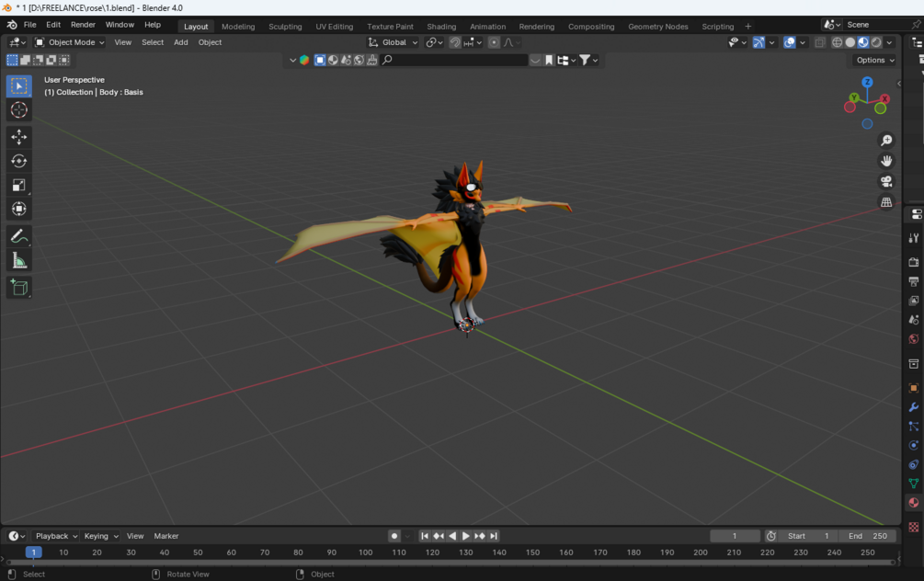Image resolution: width=924 pixels, height=581 pixels.
Task: Choose the Rotate tool
Action: pyautogui.click(x=19, y=161)
